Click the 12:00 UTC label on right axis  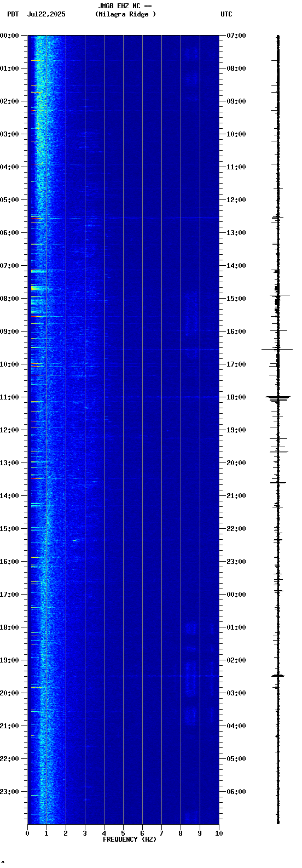(x=236, y=200)
